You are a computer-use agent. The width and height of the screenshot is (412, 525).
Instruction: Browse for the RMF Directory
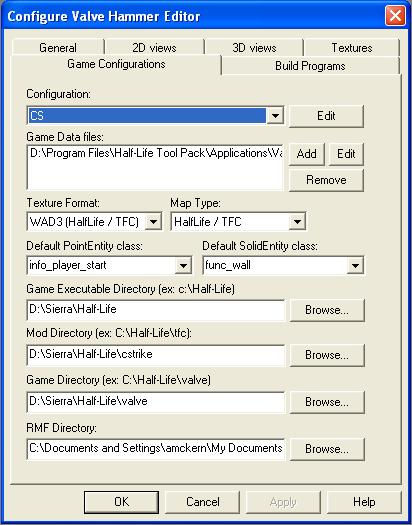tap(327, 449)
